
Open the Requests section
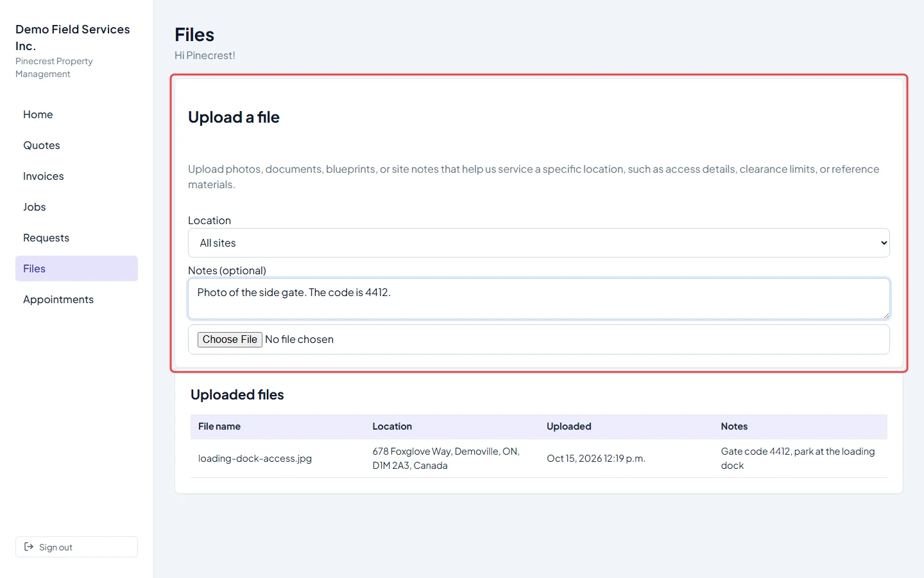click(x=76, y=238)
